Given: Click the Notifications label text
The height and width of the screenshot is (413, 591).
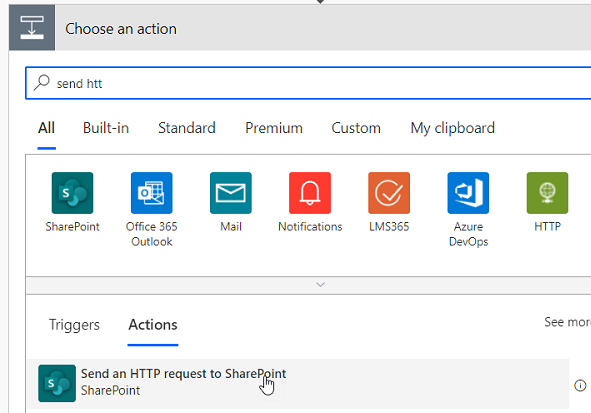Looking at the screenshot, I should click(x=310, y=226).
